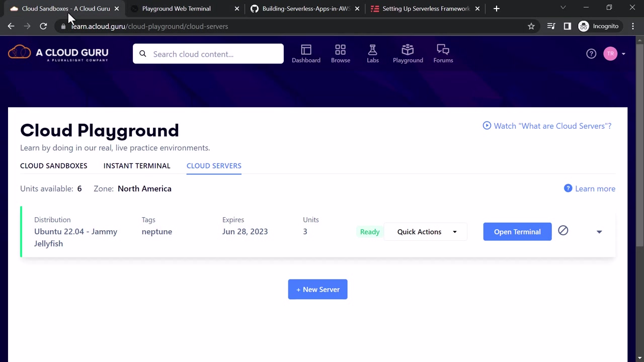644x362 pixels.
Task: Open the Playground box icon
Action: (x=408, y=54)
